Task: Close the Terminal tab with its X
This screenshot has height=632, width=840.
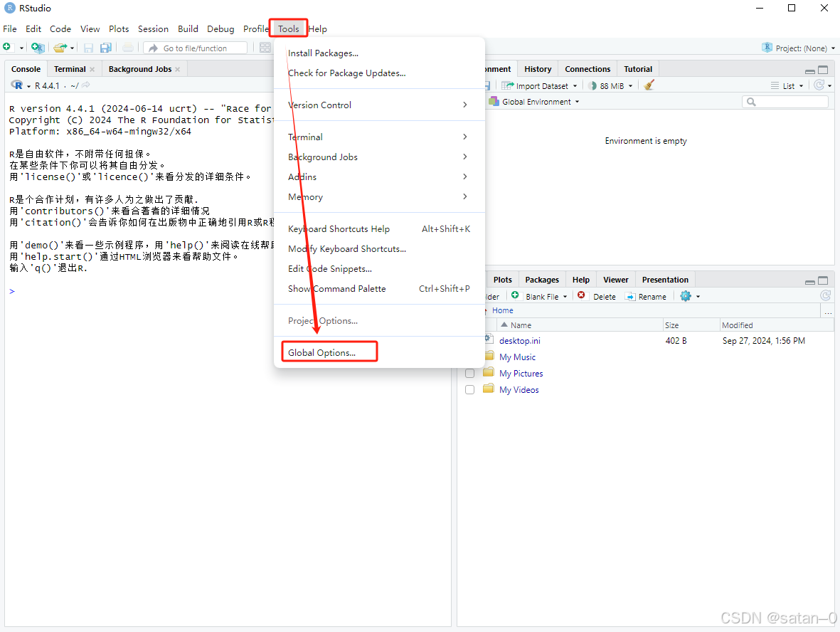Action: (92, 69)
